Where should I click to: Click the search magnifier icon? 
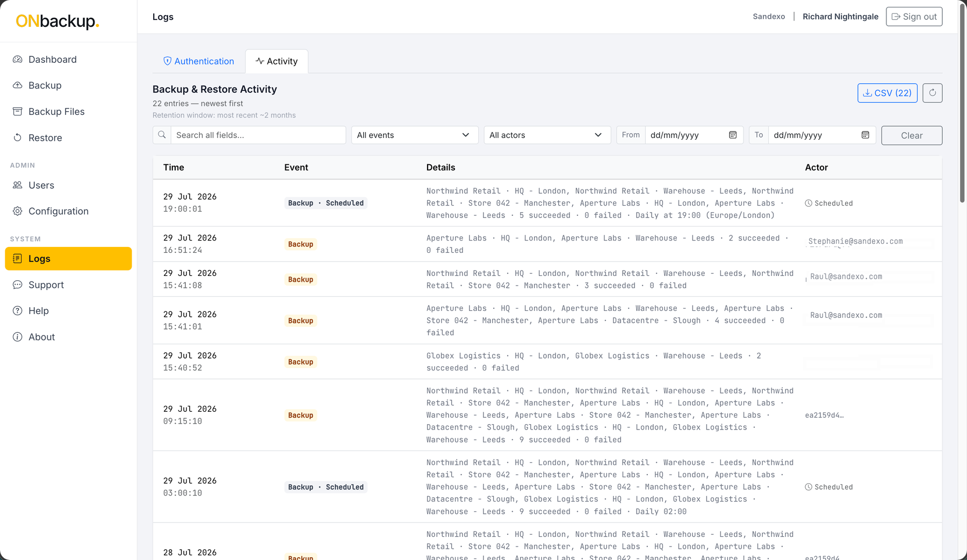tap(162, 135)
